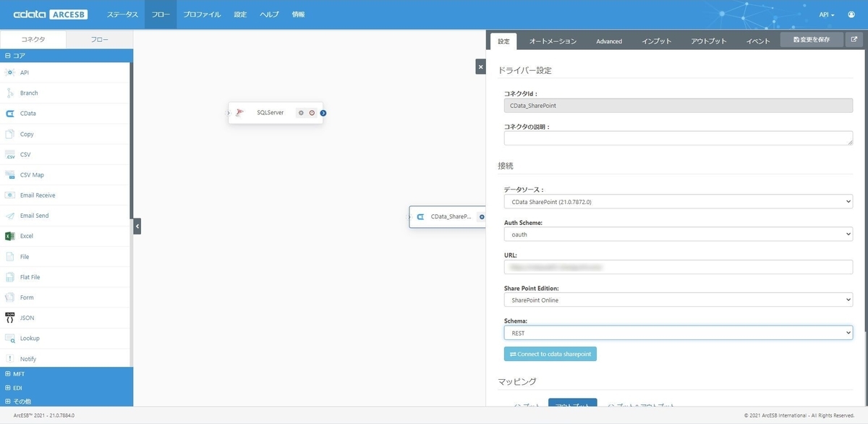Click the Email Send connector icon
The image size is (868, 424).
pos(10,216)
